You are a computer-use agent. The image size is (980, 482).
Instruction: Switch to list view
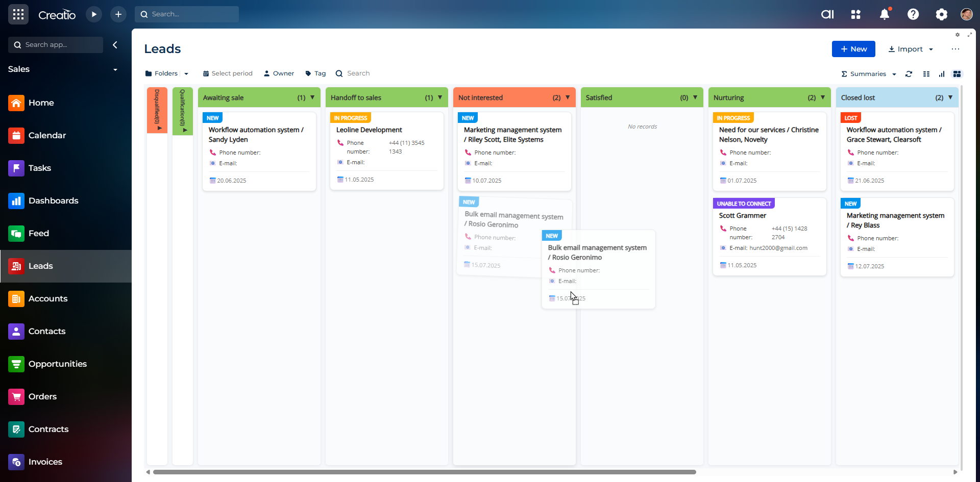tap(926, 74)
